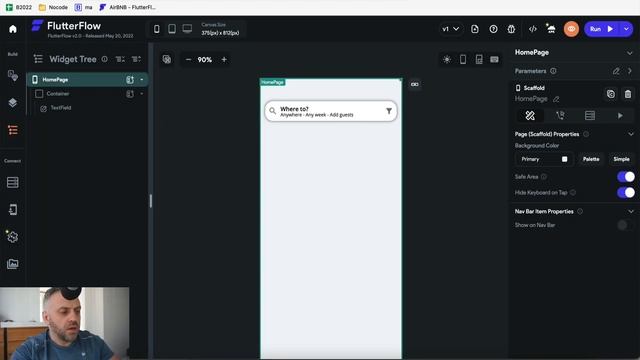Expand the Parameters section arrow

[x=630, y=71]
